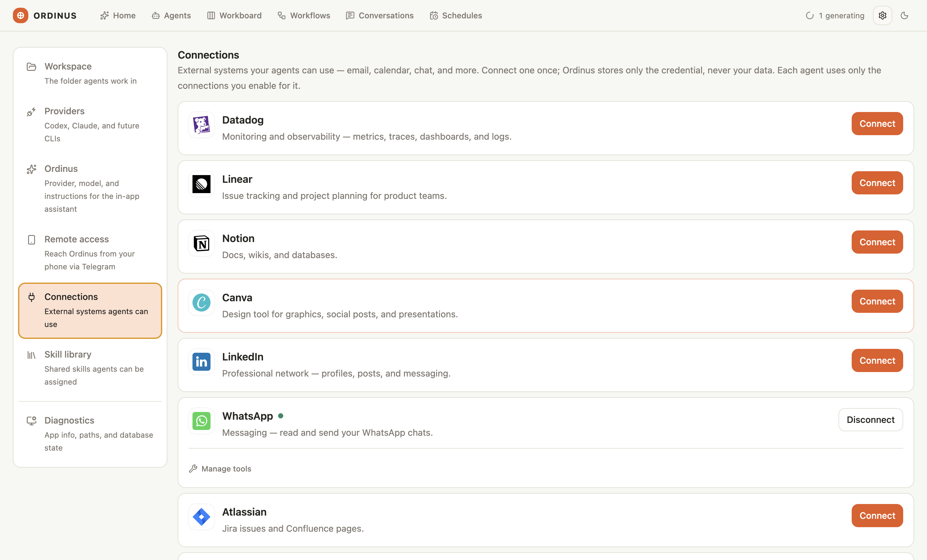Select the Connections settings section

(x=90, y=311)
